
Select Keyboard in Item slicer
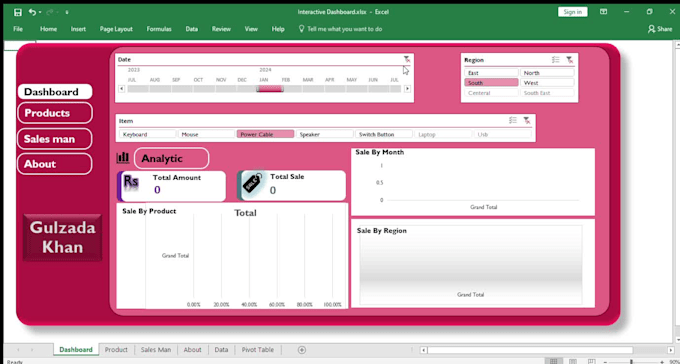[148, 134]
